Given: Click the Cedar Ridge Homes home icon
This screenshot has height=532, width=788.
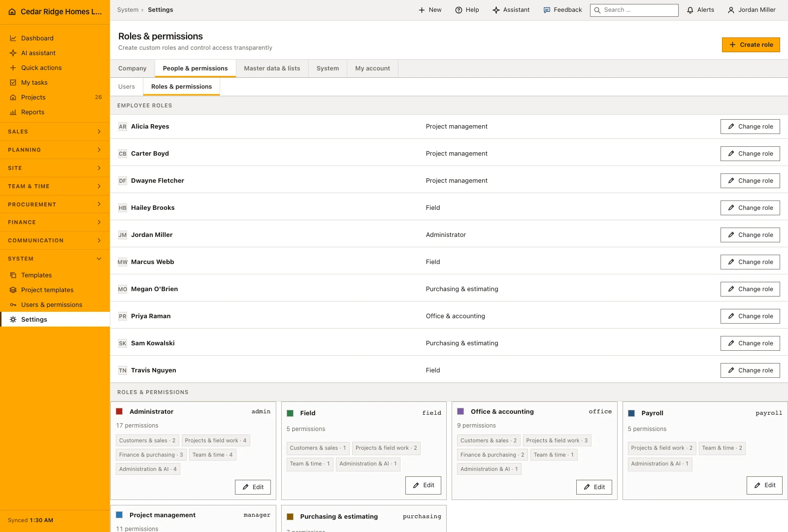Looking at the screenshot, I should coord(12,12).
